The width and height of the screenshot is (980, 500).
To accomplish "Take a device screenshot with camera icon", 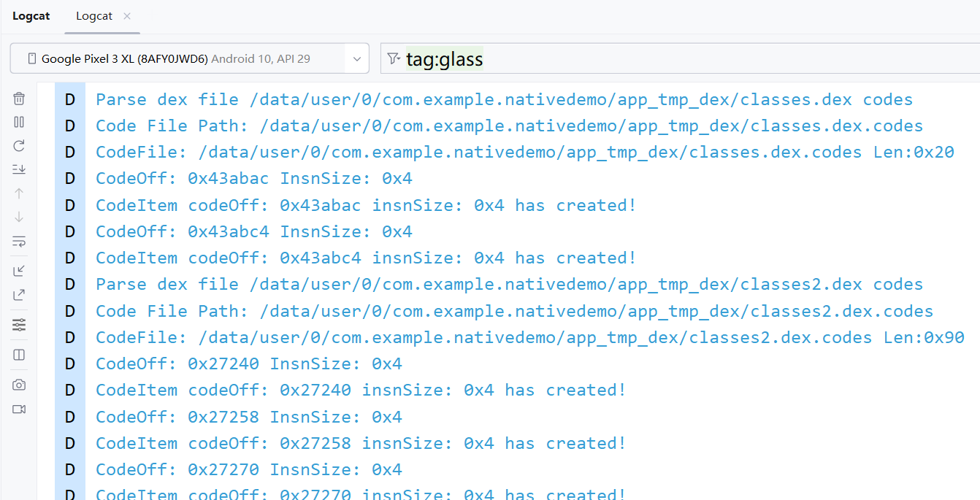I will [x=19, y=385].
